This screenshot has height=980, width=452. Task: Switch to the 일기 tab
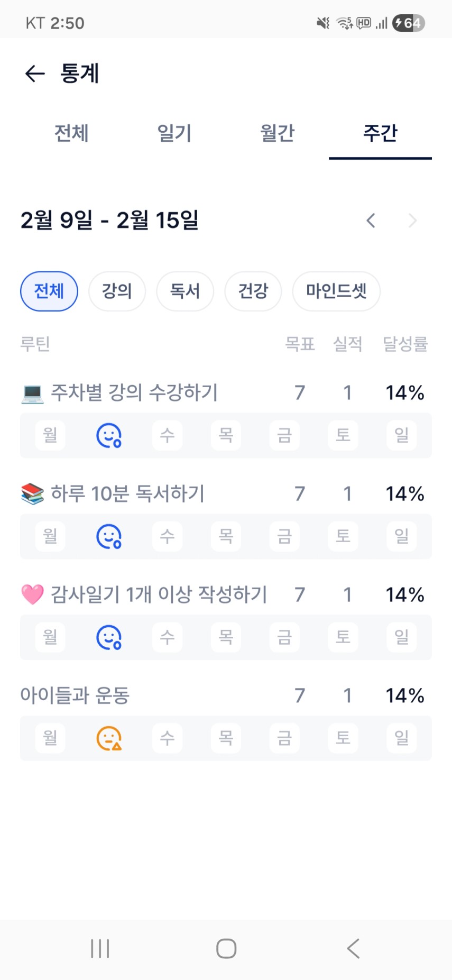[174, 133]
